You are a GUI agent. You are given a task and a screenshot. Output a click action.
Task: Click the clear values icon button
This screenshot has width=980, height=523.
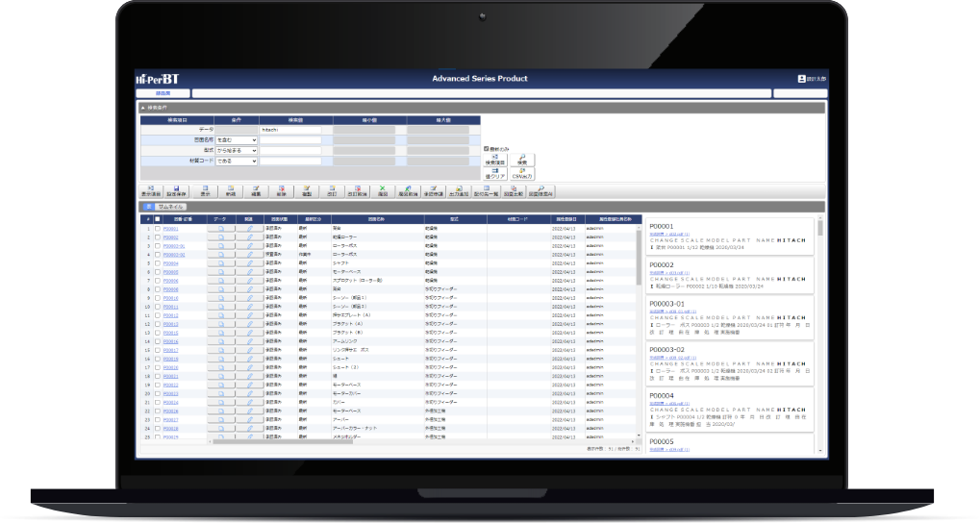pos(495,174)
